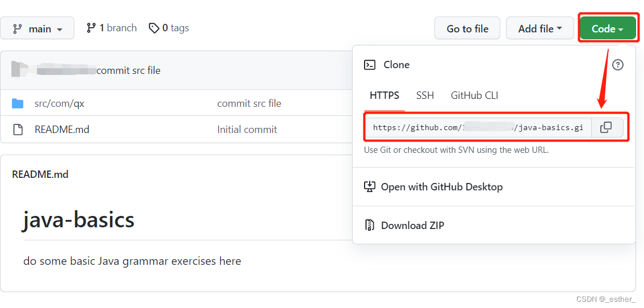Click the src/com/qx folder icon
This screenshot has height=308, width=644.
click(x=18, y=103)
